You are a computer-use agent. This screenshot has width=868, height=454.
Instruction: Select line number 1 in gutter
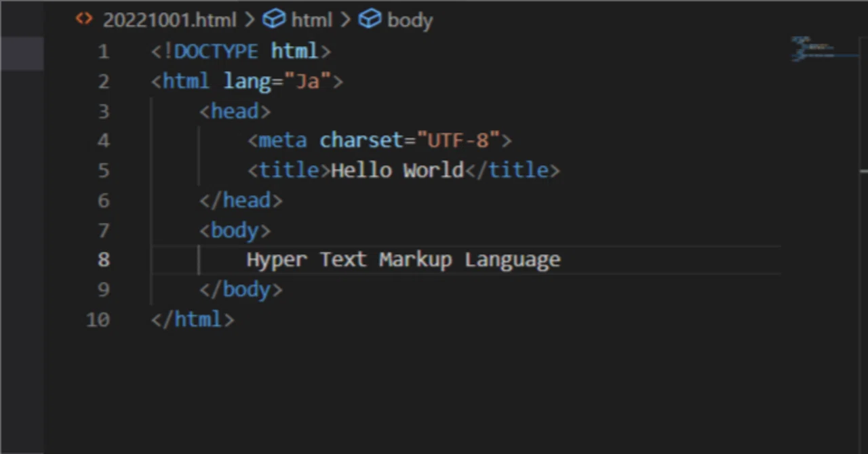click(x=103, y=51)
